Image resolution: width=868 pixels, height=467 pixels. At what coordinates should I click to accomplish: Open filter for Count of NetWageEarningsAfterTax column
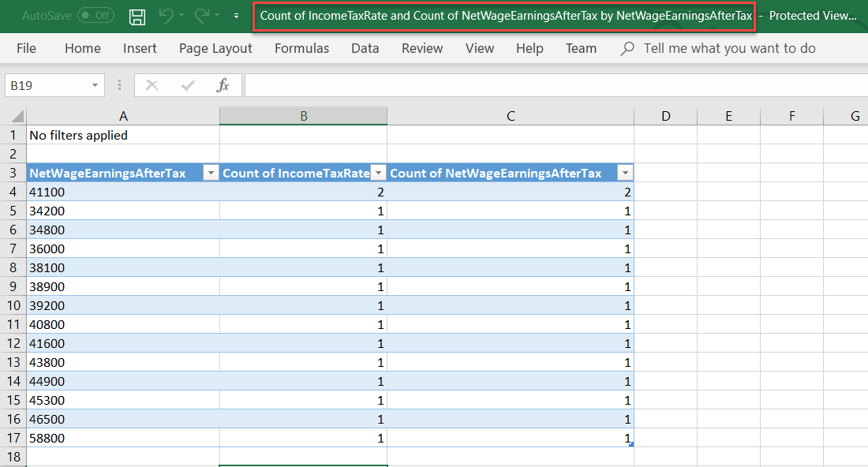[x=625, y=172]
